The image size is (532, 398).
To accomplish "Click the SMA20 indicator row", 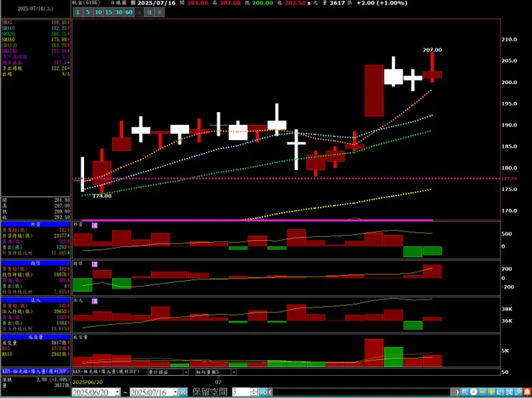I will point(36,34).
